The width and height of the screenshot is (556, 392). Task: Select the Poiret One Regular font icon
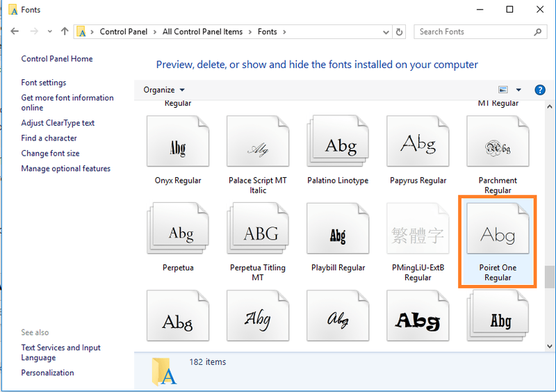tap(498, 229)
